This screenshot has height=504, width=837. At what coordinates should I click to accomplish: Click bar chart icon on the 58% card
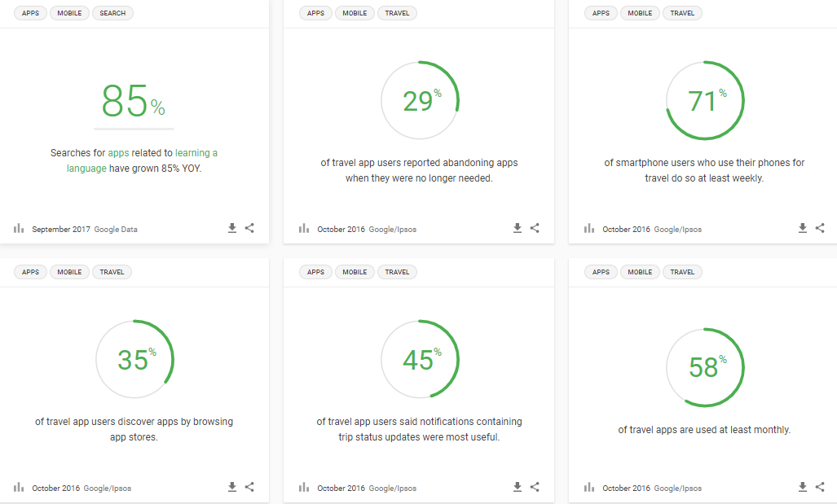tap(588, 487)
